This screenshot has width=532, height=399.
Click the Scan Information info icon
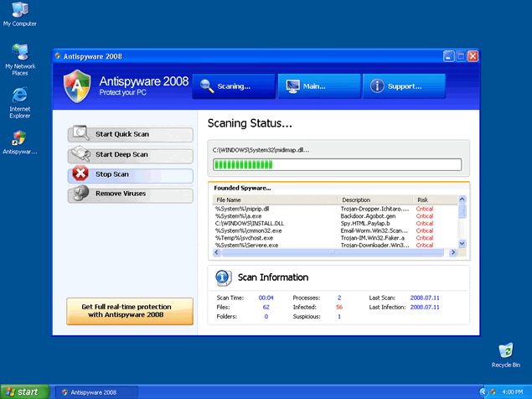(223, 277)
